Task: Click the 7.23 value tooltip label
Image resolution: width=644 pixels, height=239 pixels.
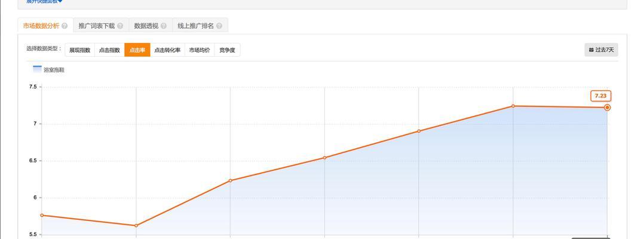Action: click(600, 96)
